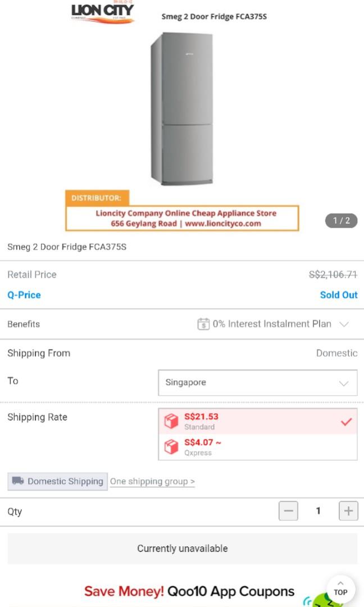Open the One shipping group link
The width and height of the screenshot is (364, 607).
(x=152, y=481)
